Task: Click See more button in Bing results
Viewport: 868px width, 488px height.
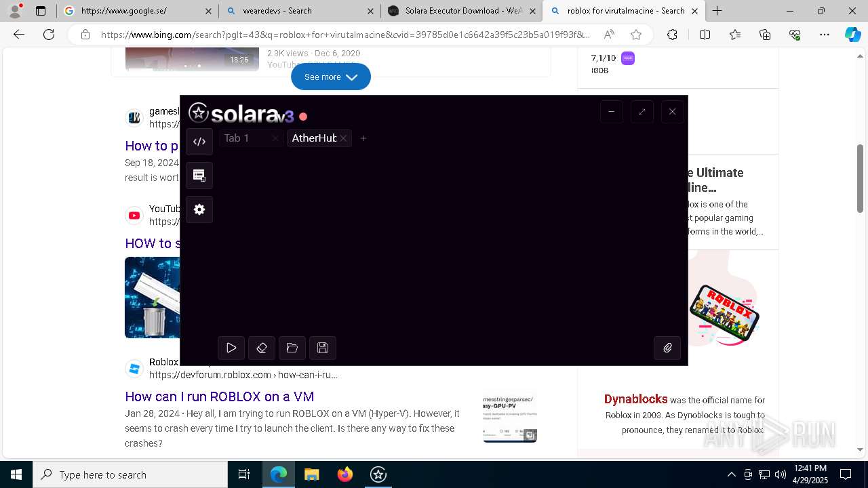Action: (331, 77)
